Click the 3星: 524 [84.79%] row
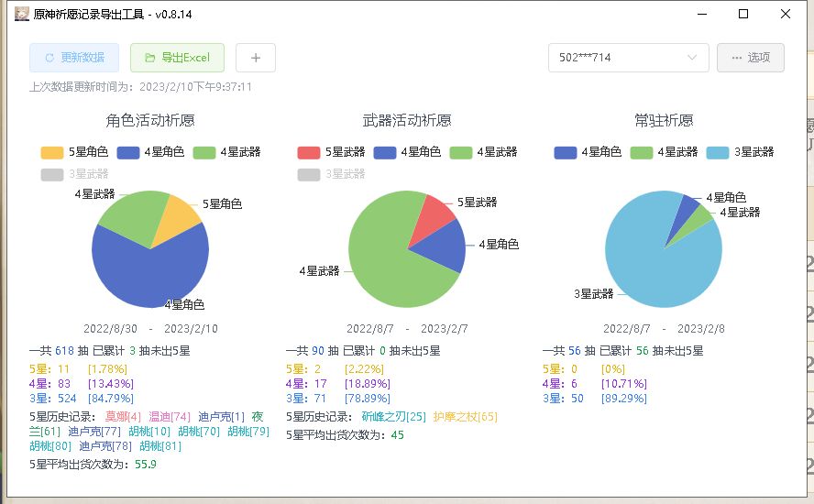Image resolution: width=814 pixels, height=504 pixels. pos(82,399)
